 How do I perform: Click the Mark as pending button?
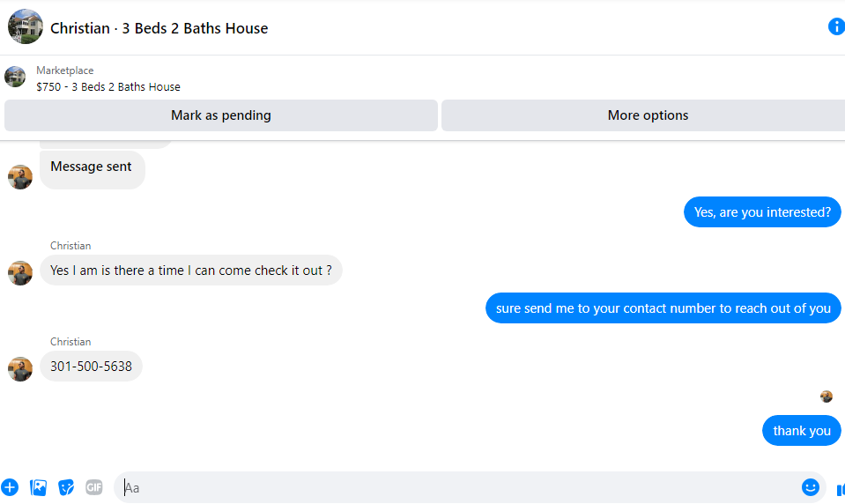[221, 115]
